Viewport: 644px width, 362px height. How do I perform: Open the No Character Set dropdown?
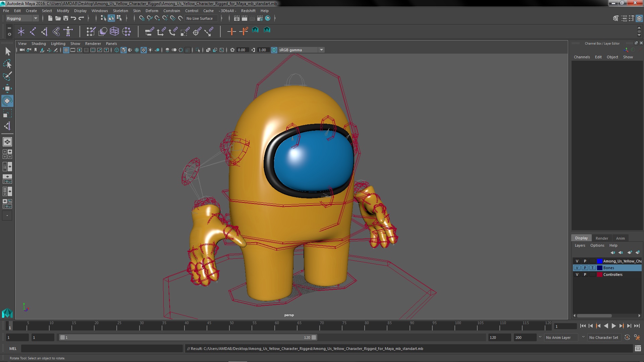(x=604, y=338)
